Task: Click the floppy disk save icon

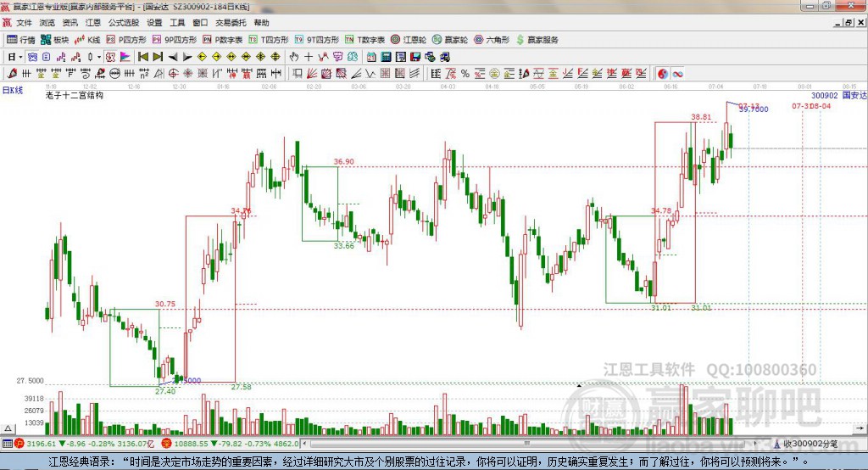Action: click(x=415, y=57)
